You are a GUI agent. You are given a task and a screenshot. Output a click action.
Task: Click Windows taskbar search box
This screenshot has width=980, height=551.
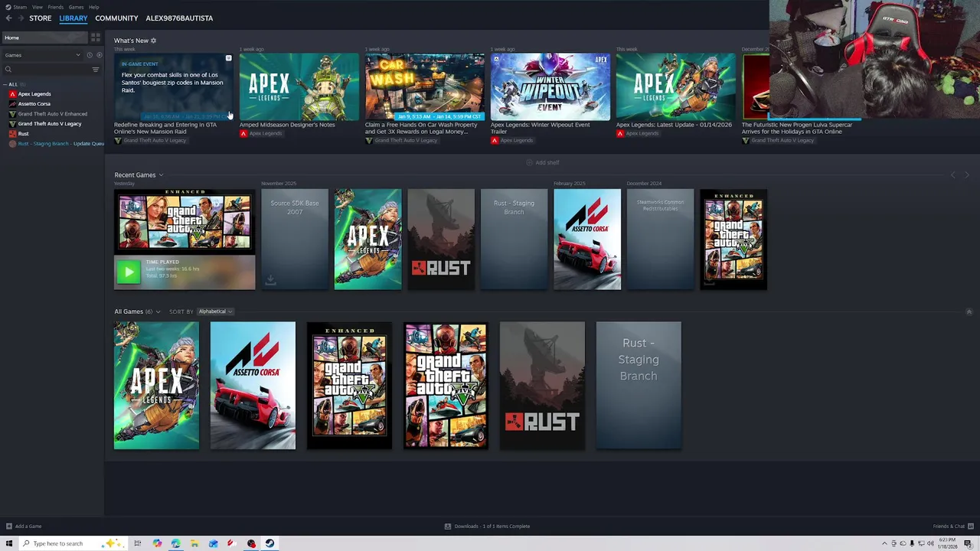tap(73, 543)
